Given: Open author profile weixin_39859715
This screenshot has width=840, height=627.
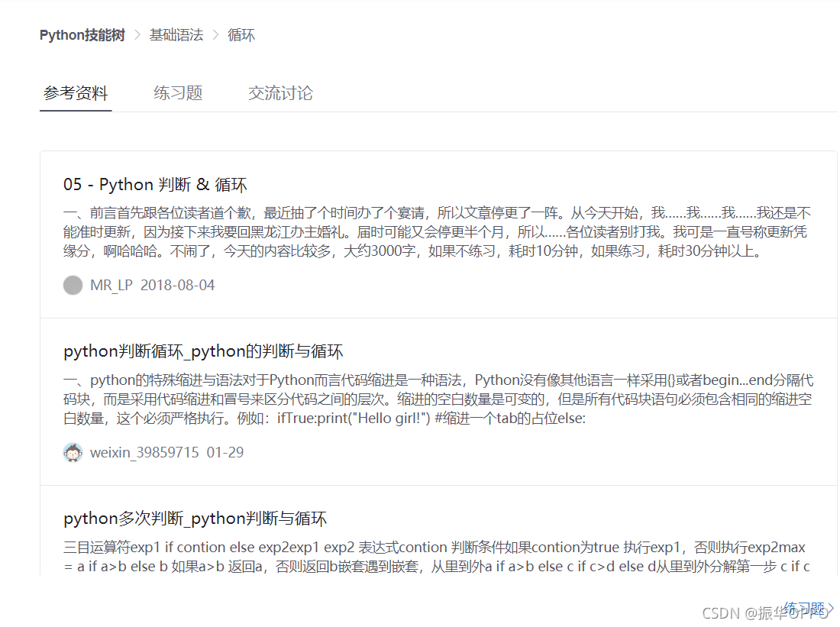Looking at the screenshot, I should point(144,452).
